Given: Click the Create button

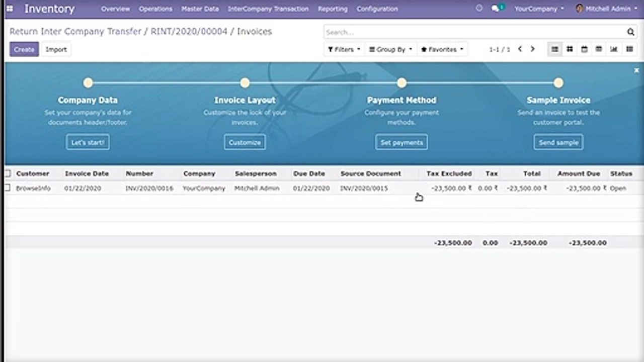Looking at the screenshot, I should 24,49.
